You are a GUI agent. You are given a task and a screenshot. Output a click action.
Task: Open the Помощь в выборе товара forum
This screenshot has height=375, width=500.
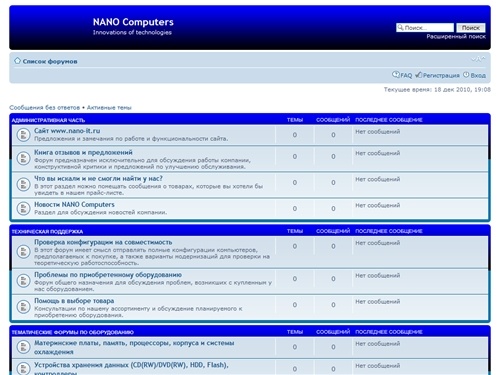click(74, 301)
